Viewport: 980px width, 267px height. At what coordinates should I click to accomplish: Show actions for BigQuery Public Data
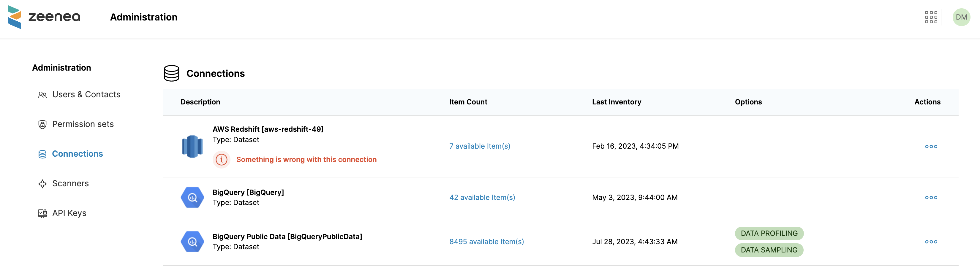(x=931, y=242)
